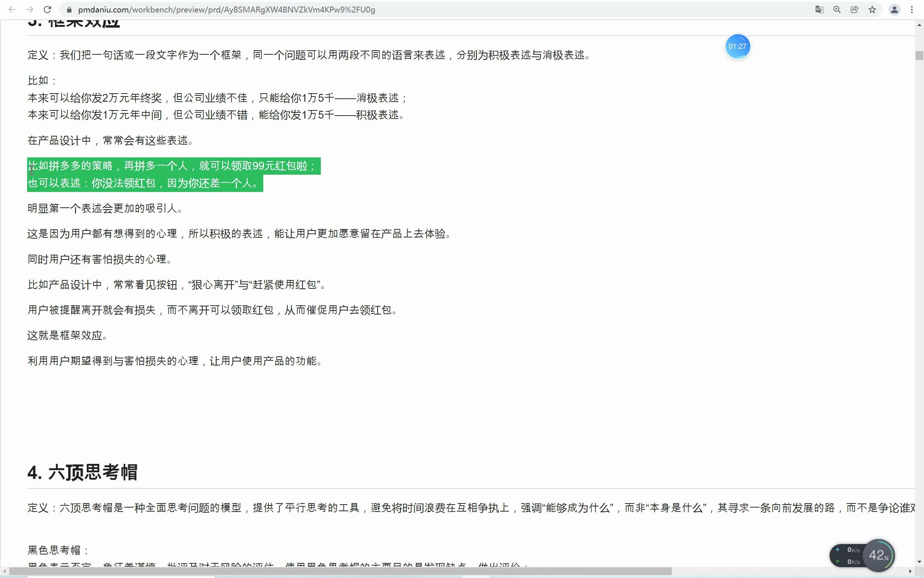The height and width of the screenshot is (578, 924).
Task: Click the line starting "这是因为用户都有想得到的心理"
Action: point(240,233)
